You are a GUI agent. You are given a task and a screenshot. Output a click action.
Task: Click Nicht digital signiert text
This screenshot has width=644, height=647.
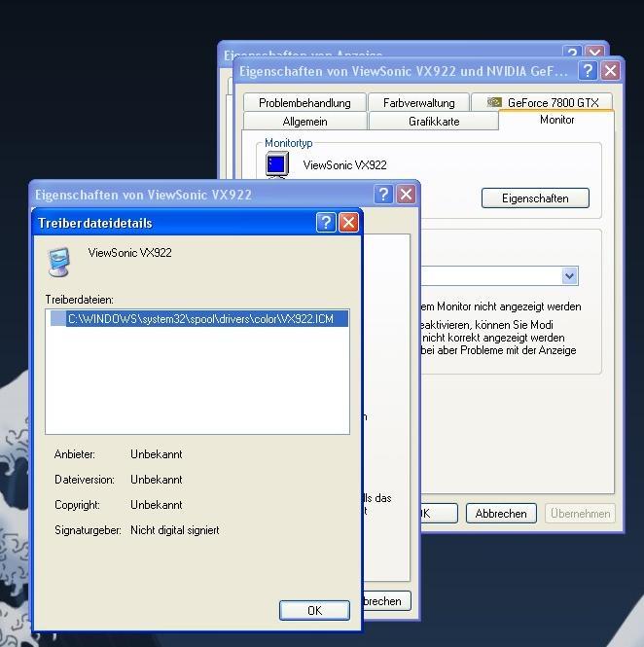pos(174,530)
